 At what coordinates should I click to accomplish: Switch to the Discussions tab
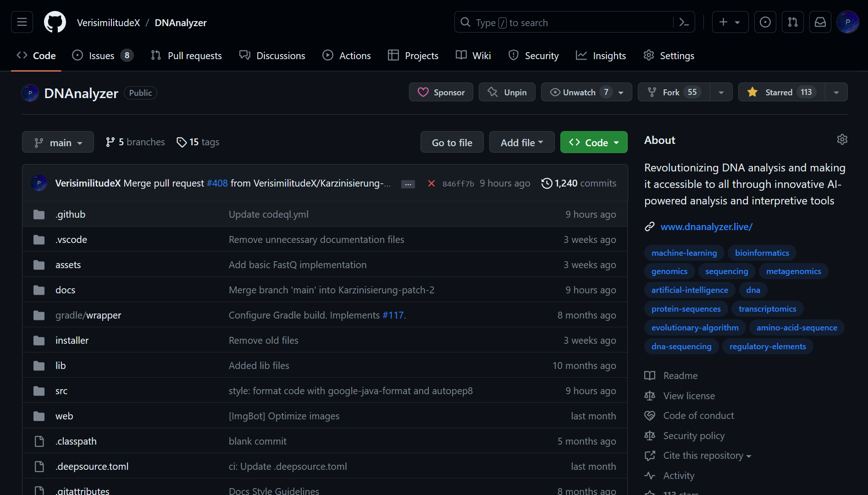pos(272,55)
